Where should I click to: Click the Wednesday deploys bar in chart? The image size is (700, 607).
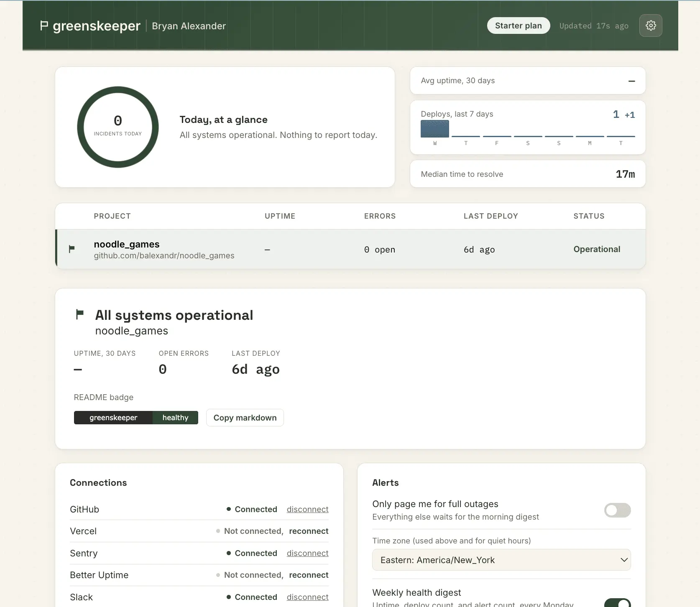pyautogui.click(x=435, y=129)
